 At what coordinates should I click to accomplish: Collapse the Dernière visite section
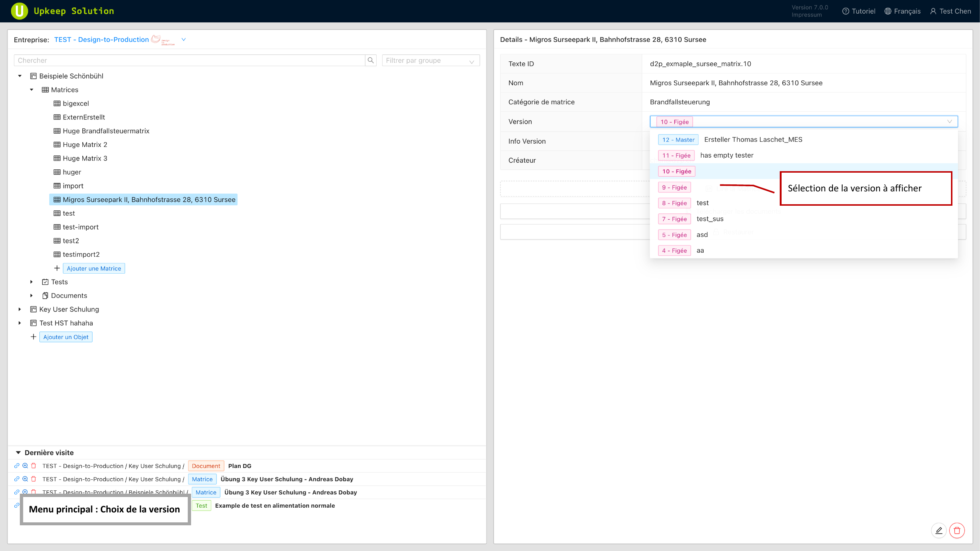18,453
